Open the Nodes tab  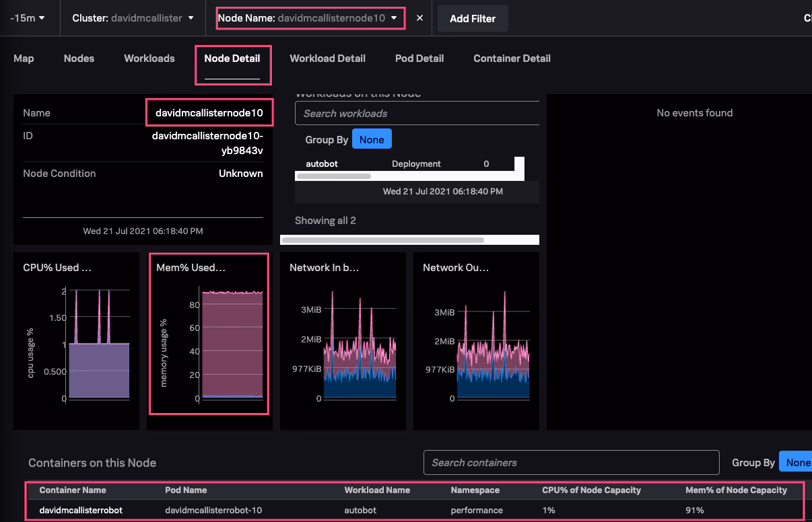pos(79,59)
